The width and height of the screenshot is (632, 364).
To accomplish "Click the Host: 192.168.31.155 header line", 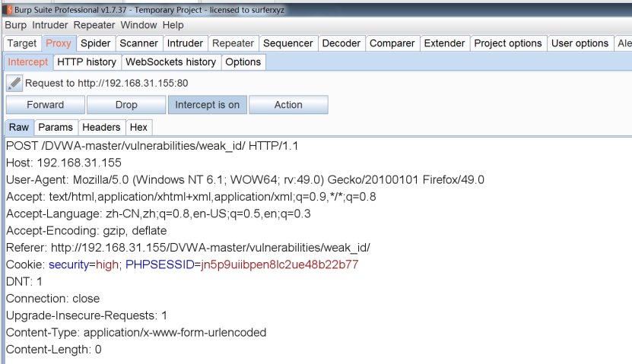I will tap(64, 163).
